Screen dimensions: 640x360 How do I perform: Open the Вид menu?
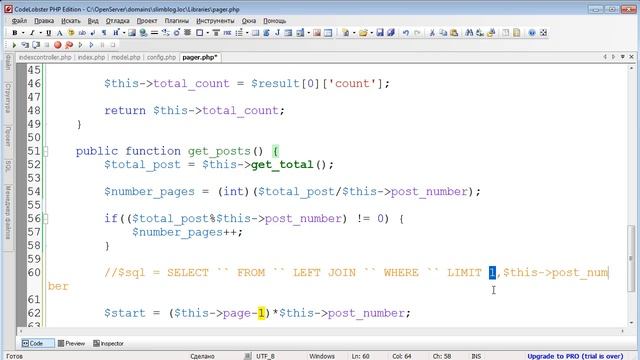coord(93,21)
